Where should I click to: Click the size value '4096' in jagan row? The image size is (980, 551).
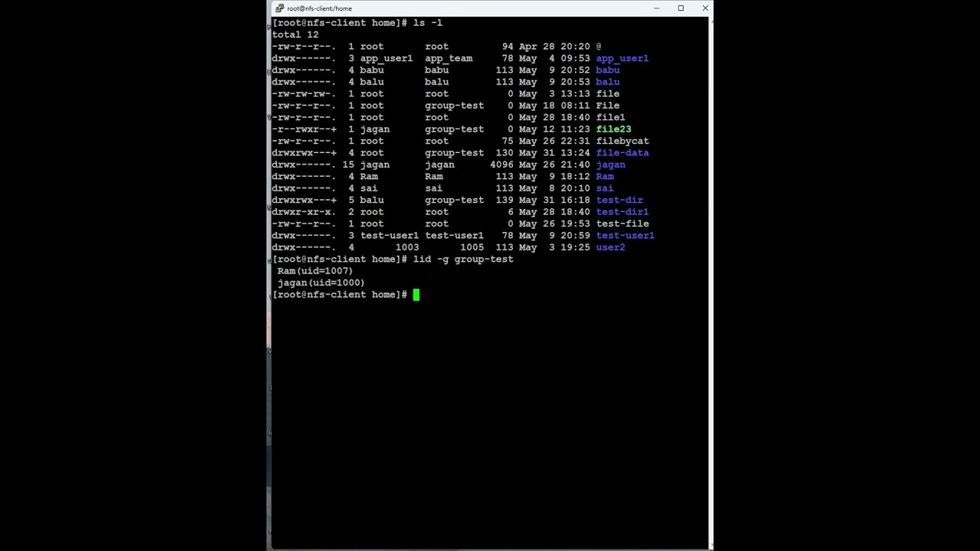[x=501, y=165]
